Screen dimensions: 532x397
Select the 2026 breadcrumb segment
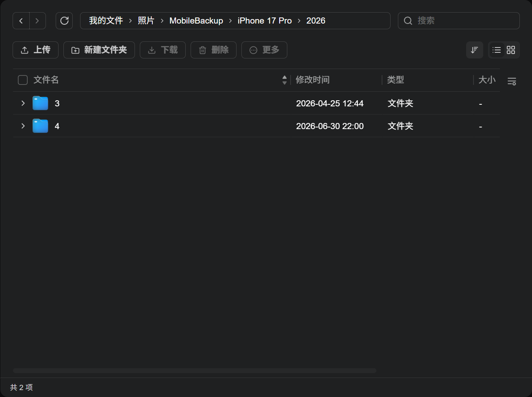pos(316,21)
